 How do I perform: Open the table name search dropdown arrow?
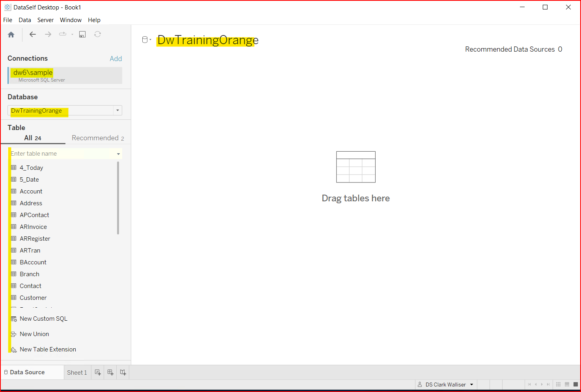[x=118, y=154]
